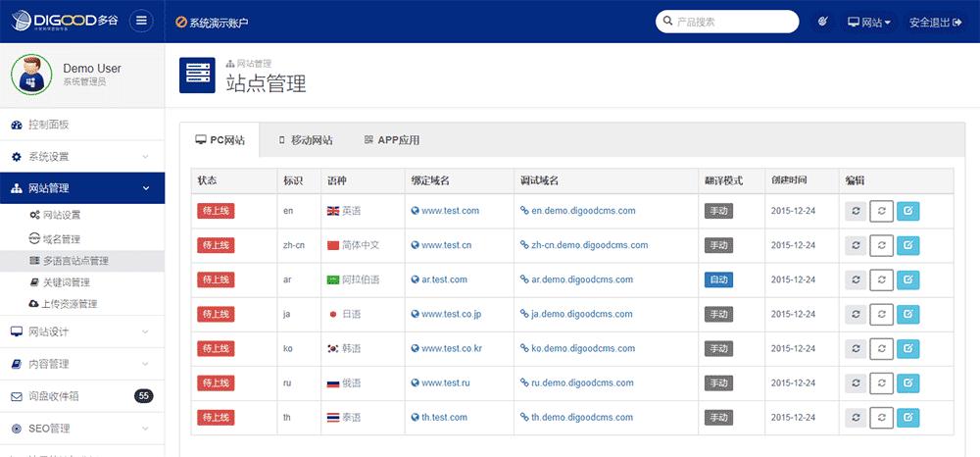The image size is (980, 457).
Task: Switch to APP应用 tab
Action: tap(392, 140)
